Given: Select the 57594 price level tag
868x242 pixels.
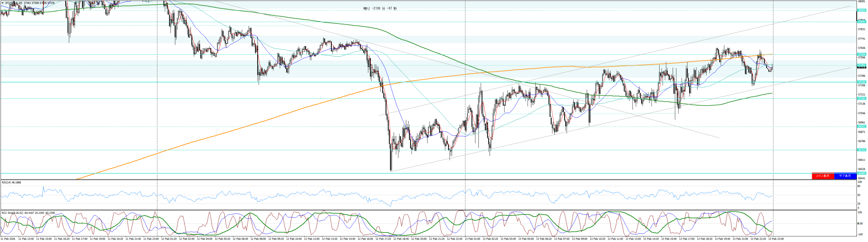Looking at the screenshot, I should (x=862, y=54).
